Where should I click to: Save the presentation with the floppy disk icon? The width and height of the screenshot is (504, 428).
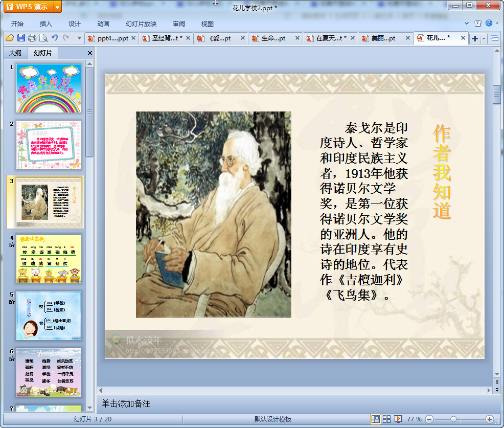(x=21, y=38)
